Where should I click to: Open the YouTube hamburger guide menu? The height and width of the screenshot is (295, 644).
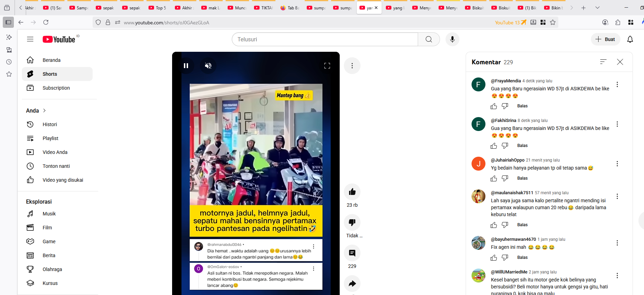(x=30, y=39)
